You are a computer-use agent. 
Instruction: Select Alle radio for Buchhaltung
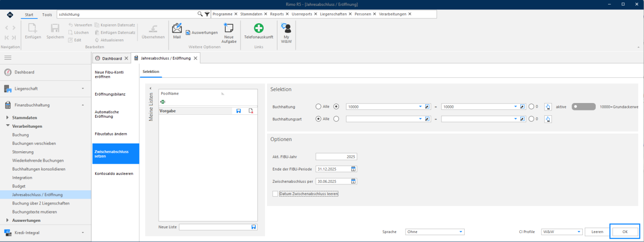tap(318, 106)
